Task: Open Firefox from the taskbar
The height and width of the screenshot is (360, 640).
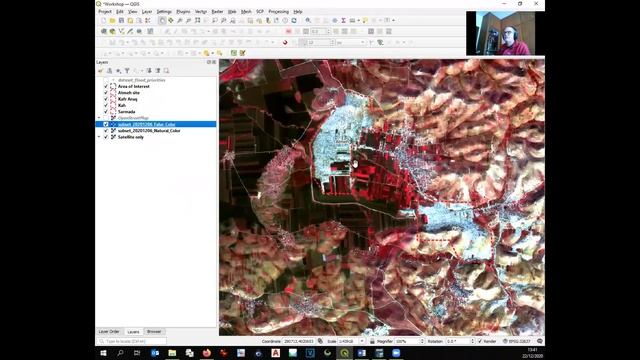Action: 207,353
